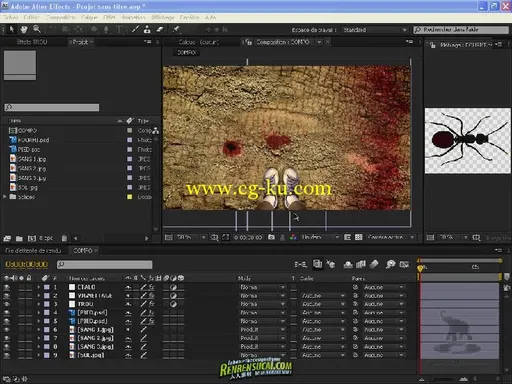Switch to File d'attente de rendu tab

(33, 250)
